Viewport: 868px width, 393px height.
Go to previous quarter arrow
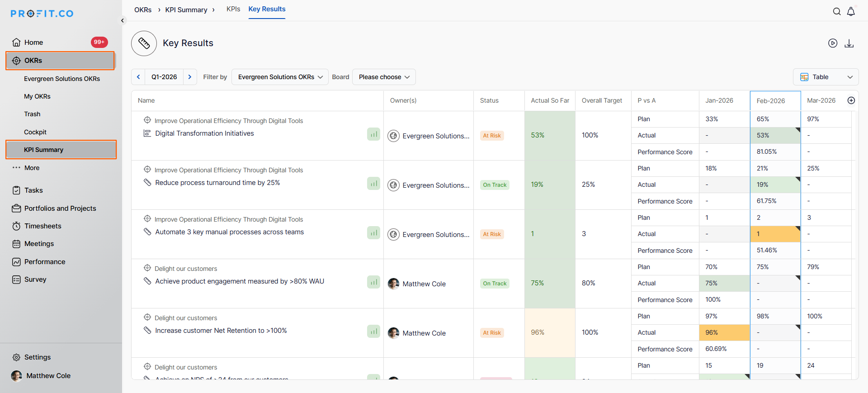click(138, 77)
